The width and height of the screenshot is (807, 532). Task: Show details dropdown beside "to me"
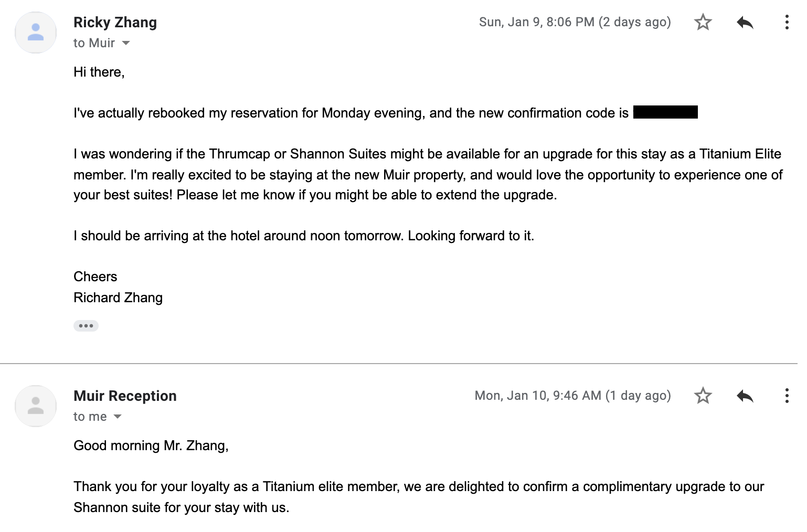[x=118, y=417]
